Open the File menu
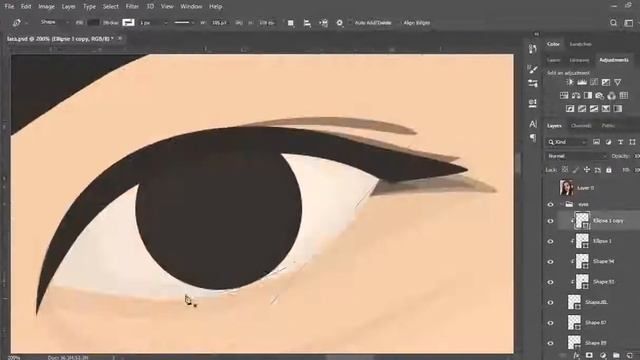Image resolution: width=640 pixels, height=360 pixels. point(9,7)
